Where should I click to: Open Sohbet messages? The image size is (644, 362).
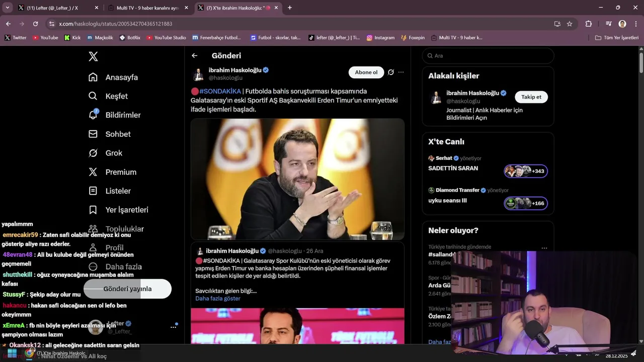coord(110,134)
